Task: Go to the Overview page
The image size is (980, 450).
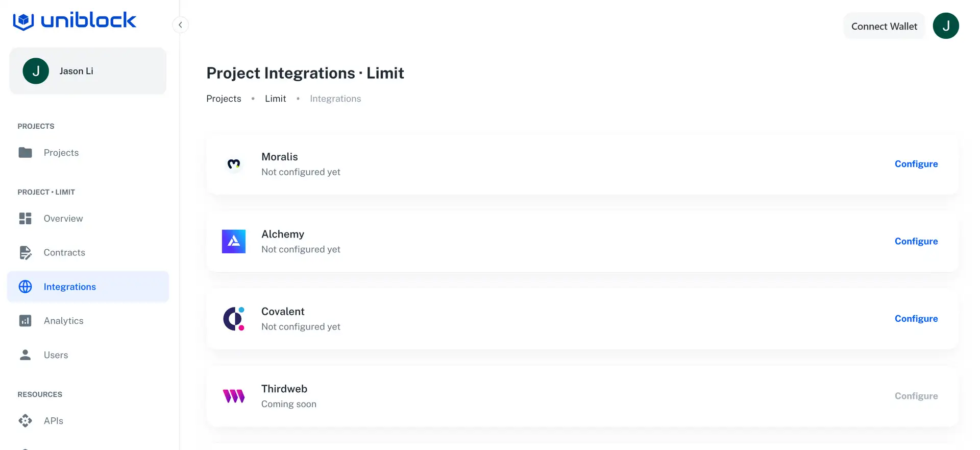Action: (x=63, y=219)
